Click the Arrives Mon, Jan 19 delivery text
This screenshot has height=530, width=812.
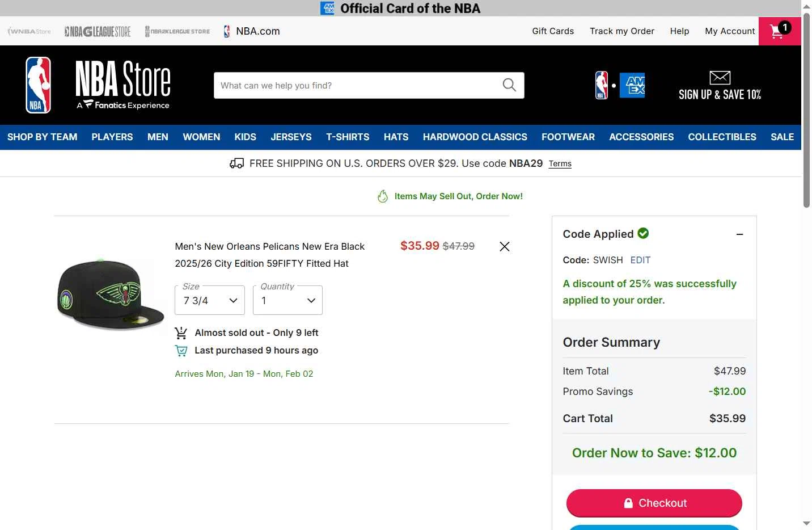click(x=244, y=373)
